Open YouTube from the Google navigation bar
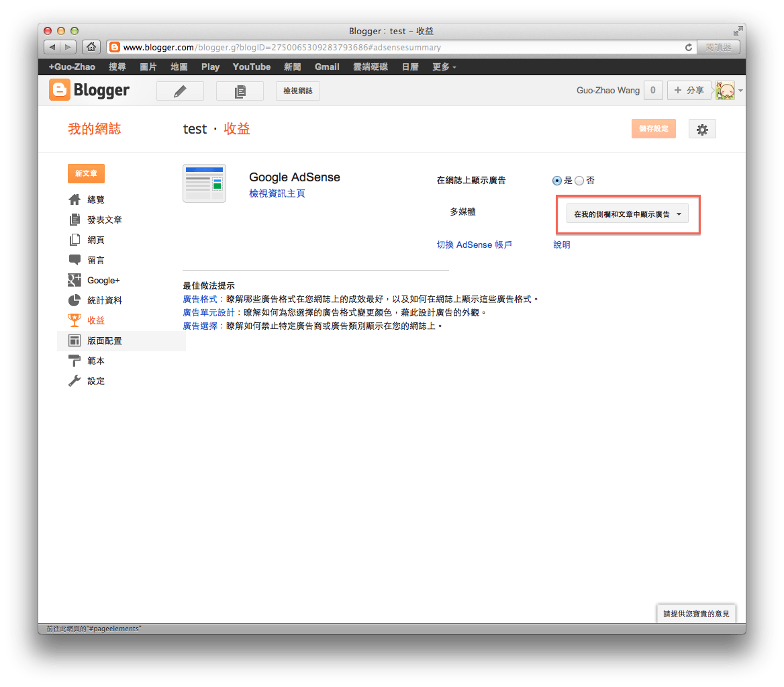This screenshot has height=687, width=784. tap(251, 66)
